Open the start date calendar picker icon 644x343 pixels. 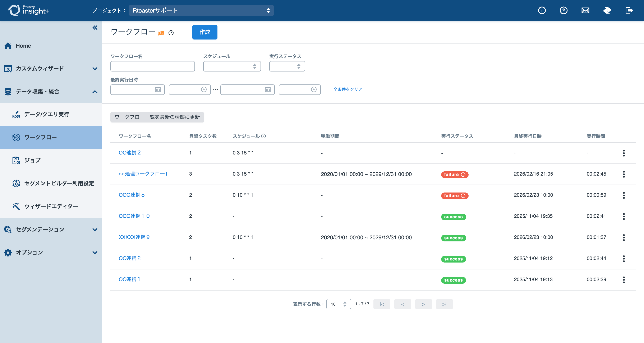click(158, 89)
